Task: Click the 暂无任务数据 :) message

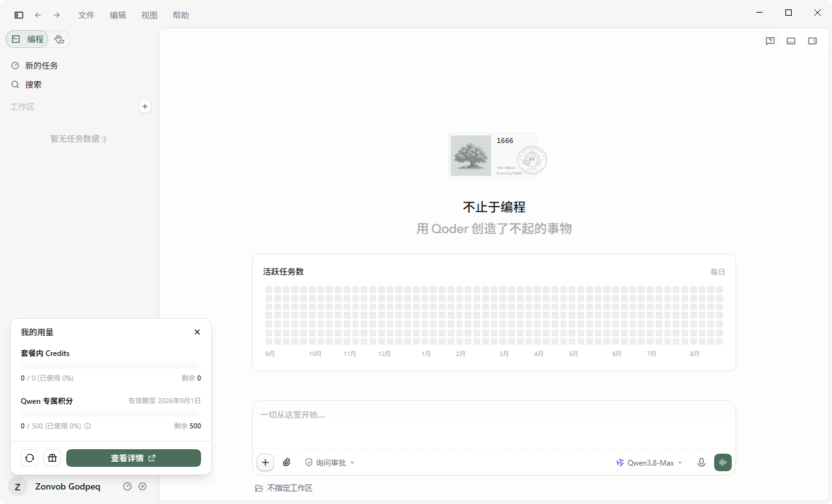Action: [x=78, y=139]
